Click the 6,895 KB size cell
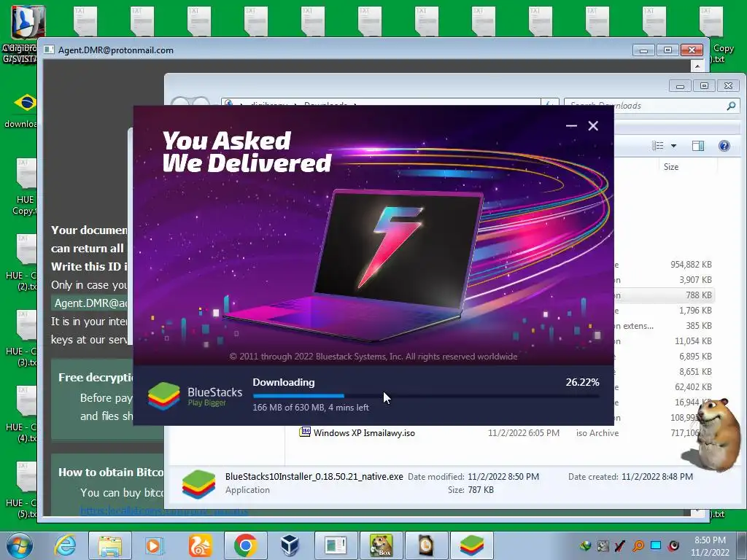Image resolution: width=747 pixels, height=560 pixels. [x=695, y=356]
